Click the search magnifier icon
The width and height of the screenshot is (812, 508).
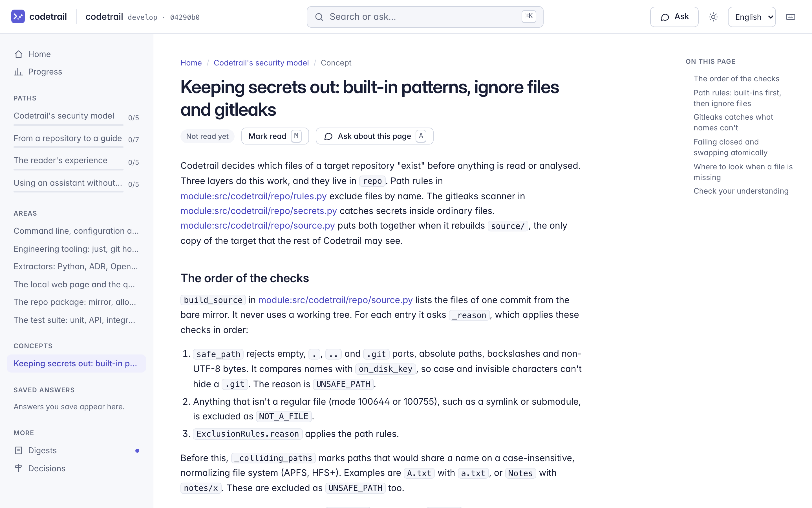click(319, 17)
